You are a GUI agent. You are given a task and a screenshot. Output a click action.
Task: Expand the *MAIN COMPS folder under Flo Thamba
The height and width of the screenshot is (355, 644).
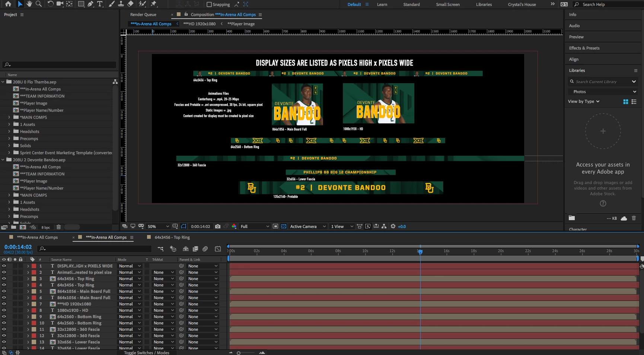[x=9, y=117]
